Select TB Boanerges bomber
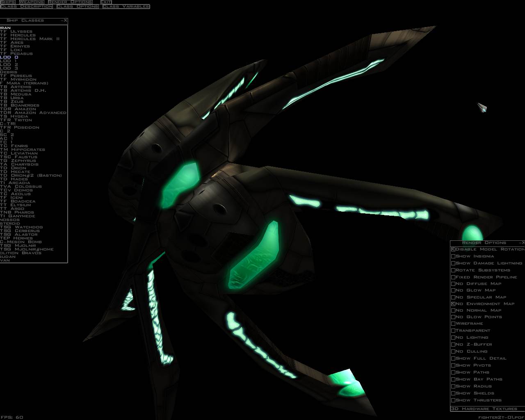 coord(20,105)
